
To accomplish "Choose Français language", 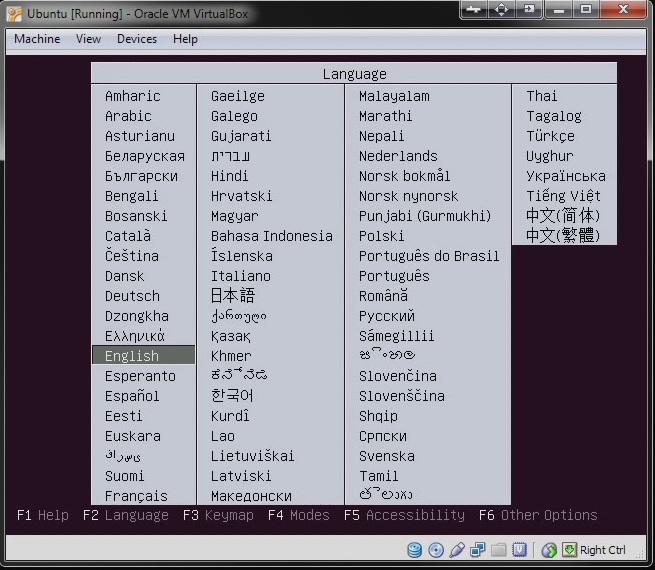I will point(136,496).
